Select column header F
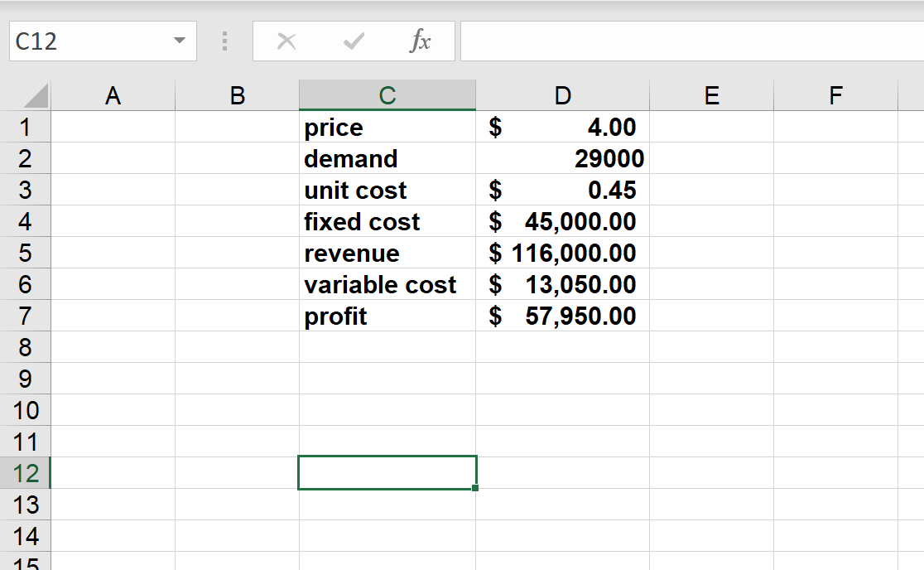Image resolution: width=924 pixels, height=570 pixels. [835, 94]
